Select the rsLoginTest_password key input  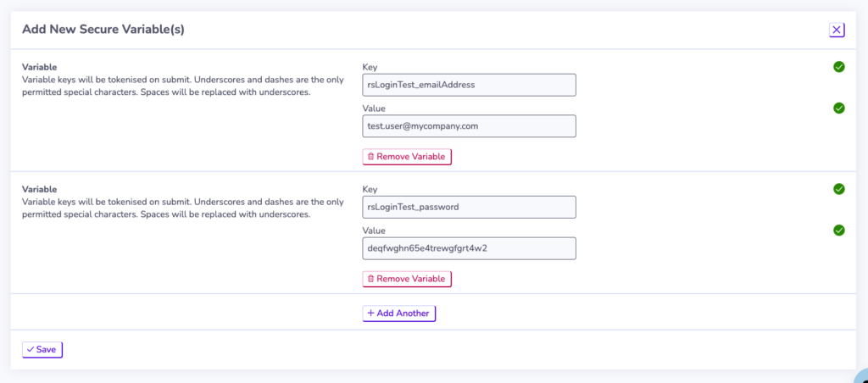pos(469,207)
